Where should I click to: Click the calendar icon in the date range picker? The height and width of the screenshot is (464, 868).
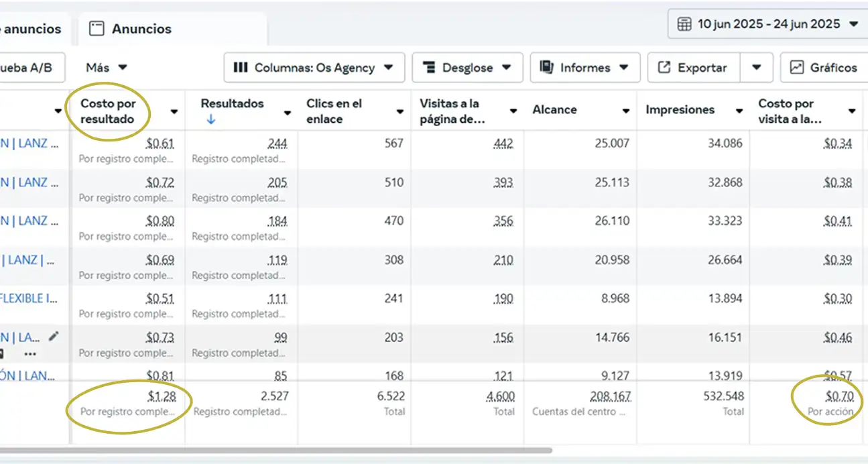click(x=684, y=24)
